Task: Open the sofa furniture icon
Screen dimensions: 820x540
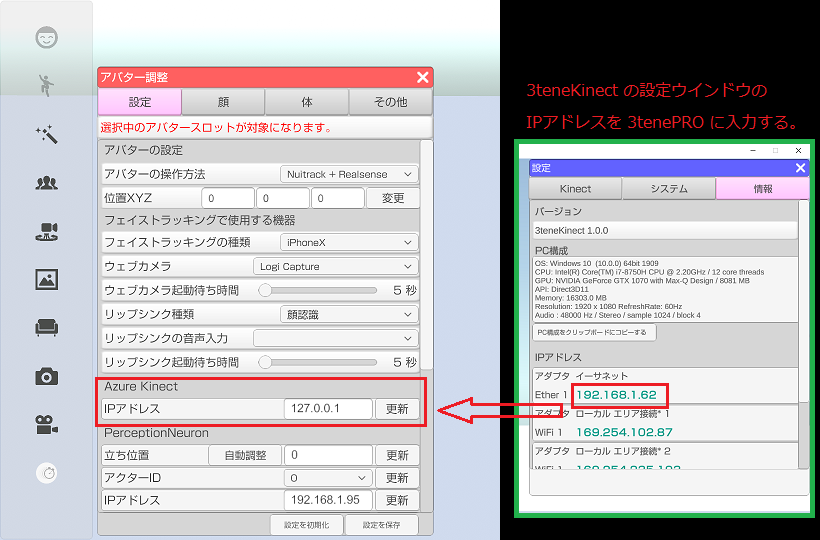Action: (47, 328)
